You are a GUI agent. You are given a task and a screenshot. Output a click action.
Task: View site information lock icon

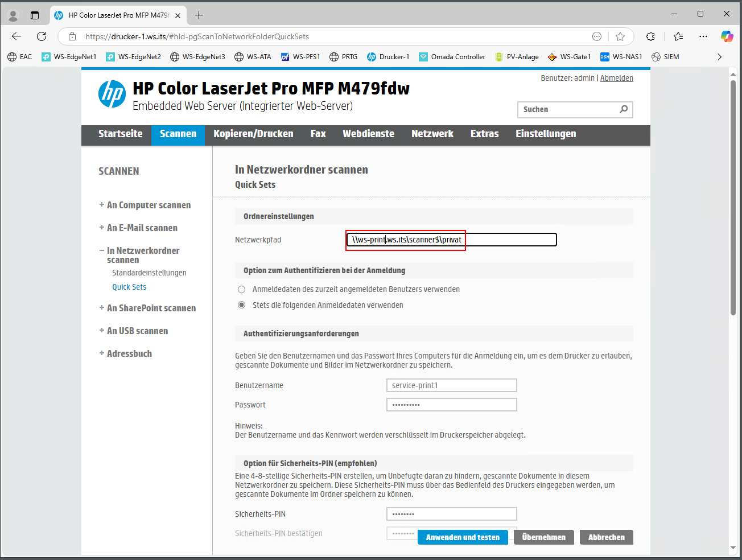click(x=72, y=36)
